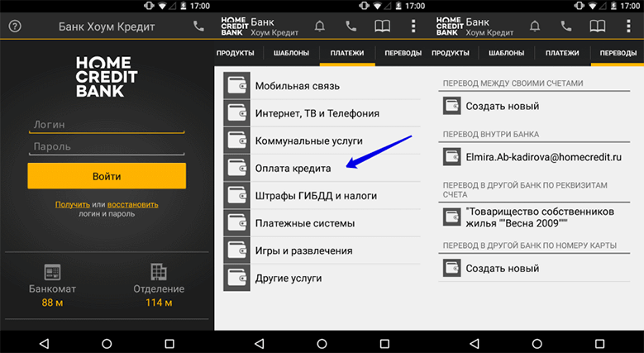The width and height of the screenshot is (644, 353).
Task: Tap wallet icon beside Коммунальные услуги
Action: (x=236, y=141)
